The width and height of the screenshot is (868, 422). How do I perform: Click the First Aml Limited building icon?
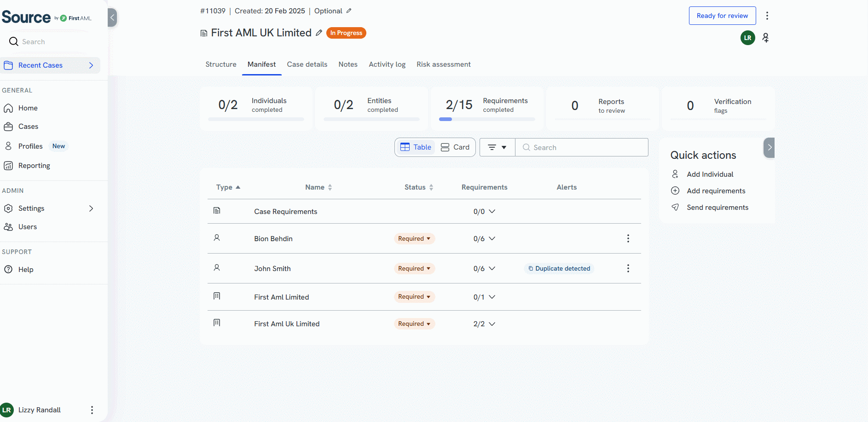point(217,296)
